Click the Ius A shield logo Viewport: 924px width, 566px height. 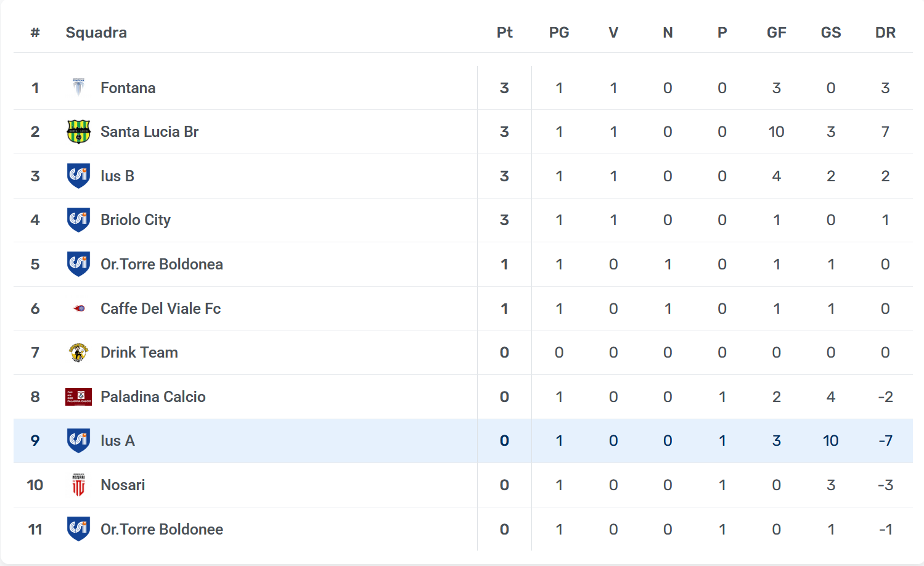tap(78, 441)
